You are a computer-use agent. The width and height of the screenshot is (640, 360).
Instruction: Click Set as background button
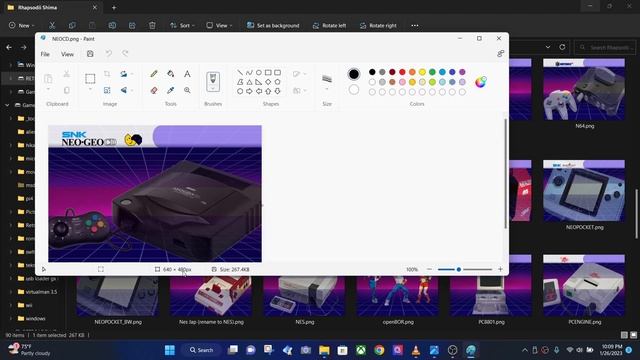click(x=273, y=25)
